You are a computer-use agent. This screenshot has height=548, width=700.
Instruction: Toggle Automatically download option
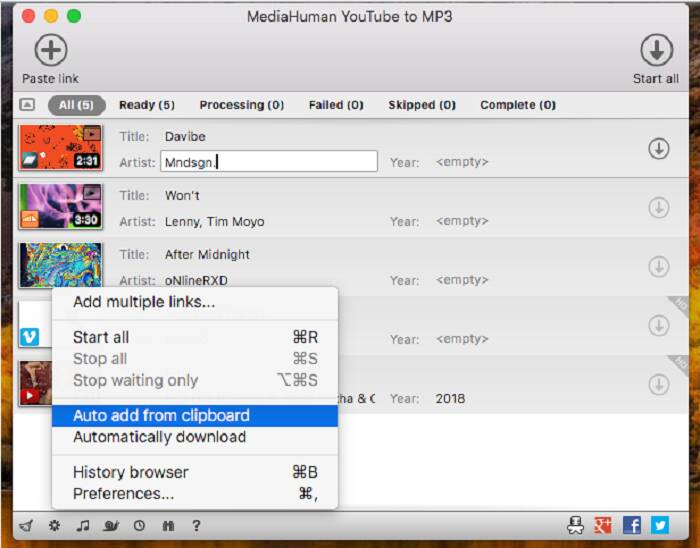195,437
